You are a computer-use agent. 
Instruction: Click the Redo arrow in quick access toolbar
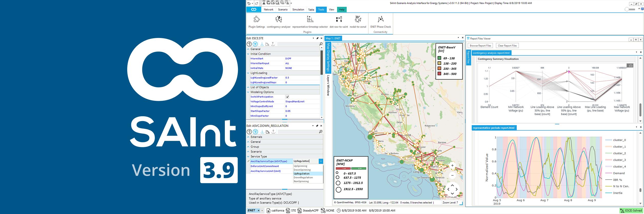257,3
